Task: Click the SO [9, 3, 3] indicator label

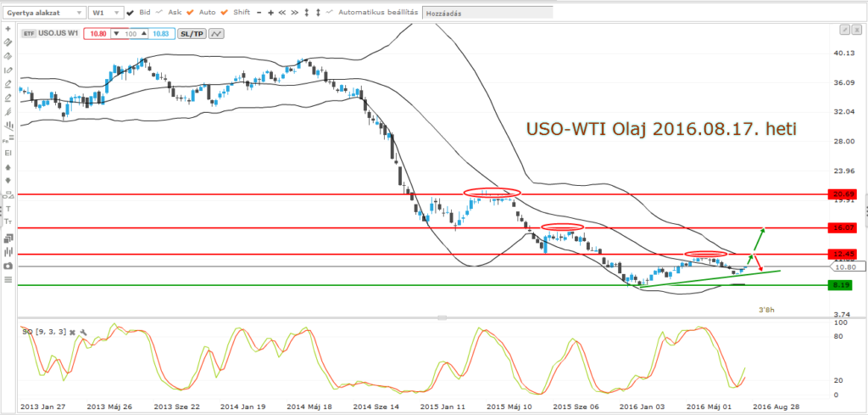Action: [44, 332]
